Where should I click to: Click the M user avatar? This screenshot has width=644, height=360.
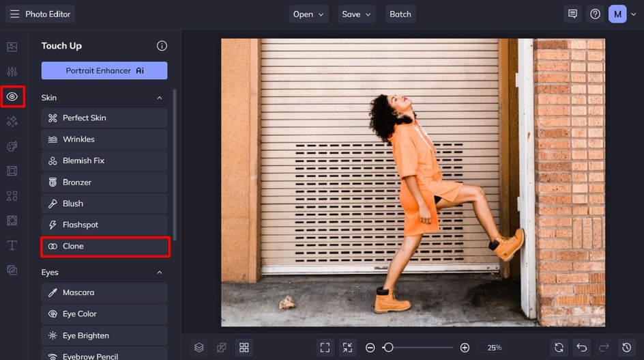point(617,14)
